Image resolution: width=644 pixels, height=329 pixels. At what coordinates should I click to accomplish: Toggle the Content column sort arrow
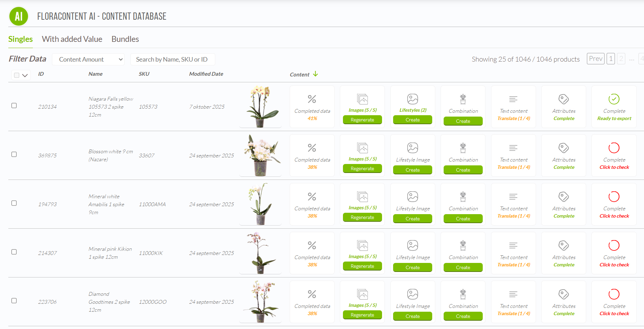pyautogui.click(x=315, y=74)
